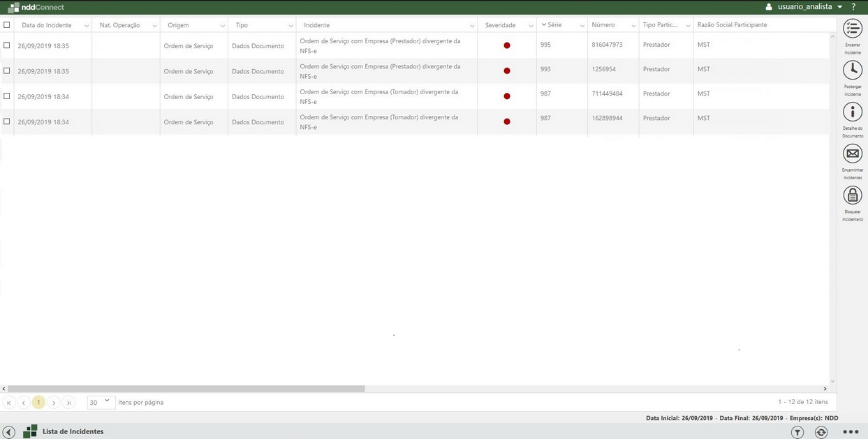Screen dimensions: 868x439
Task: Check the select-all checkbox in the header row
Action: coord(7,23)
